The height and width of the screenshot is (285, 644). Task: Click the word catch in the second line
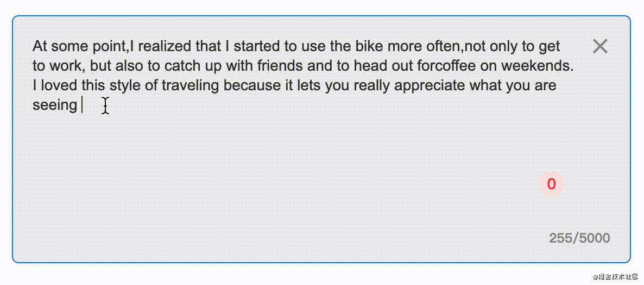pos(182,65)
